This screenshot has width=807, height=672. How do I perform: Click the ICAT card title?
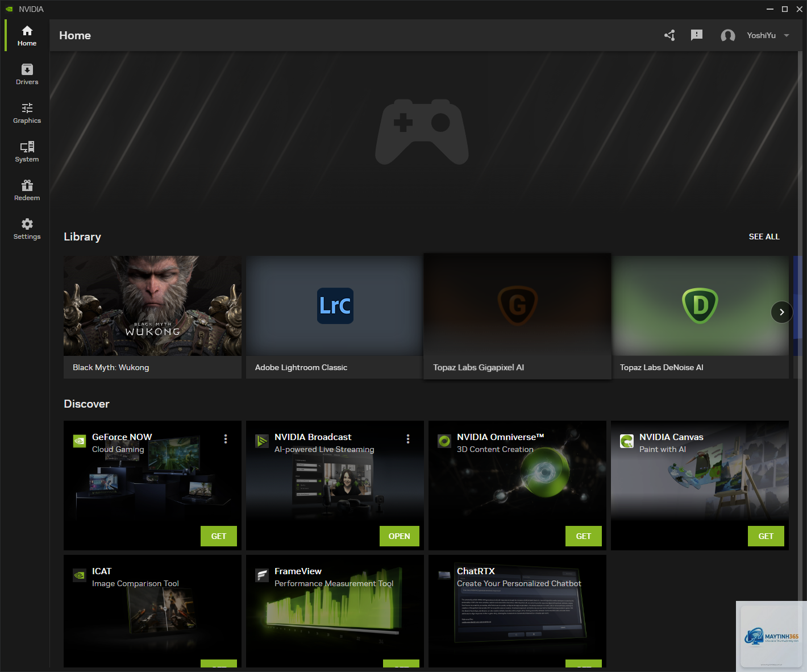point(102,571)
